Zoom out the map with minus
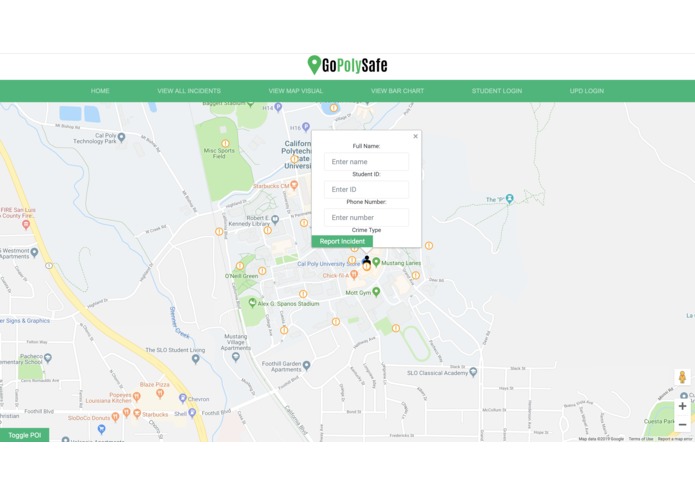This screenshot has height=494, width=695. pos(683,424)
